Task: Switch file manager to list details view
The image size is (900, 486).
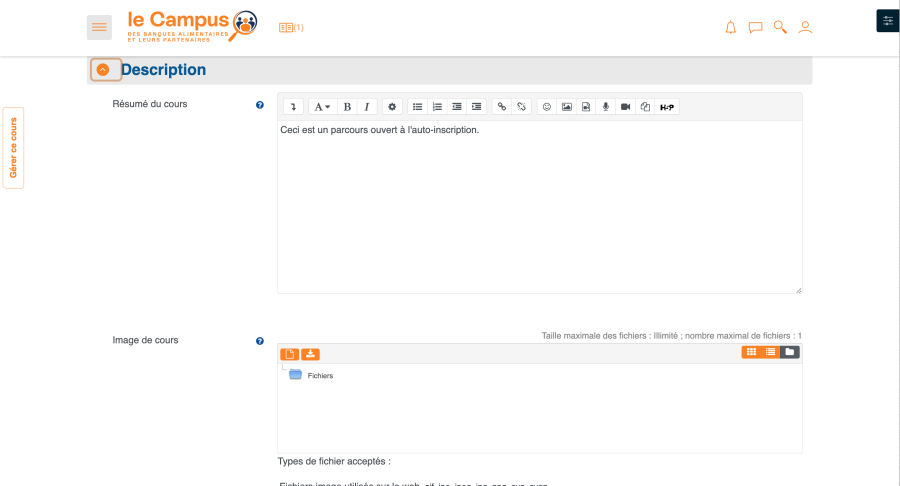Action: (770, 352)
